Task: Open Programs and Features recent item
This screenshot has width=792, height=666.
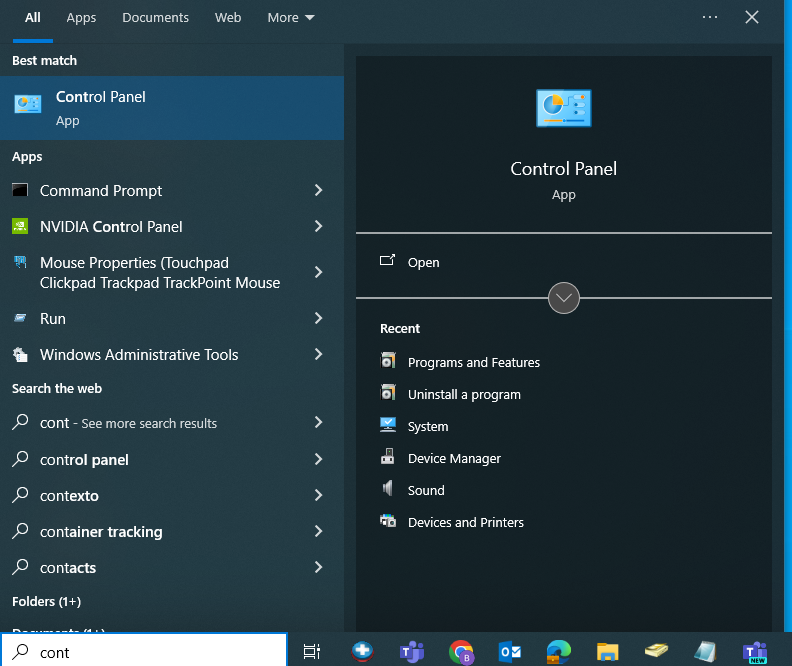Action: coord(474,363)
